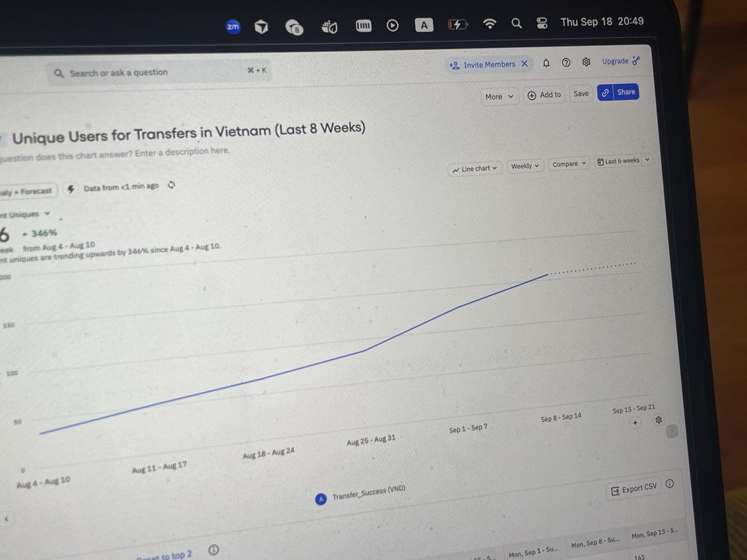The image size is (747, 560).
Task: Dismiss the Invite Members prompt with the X
Action: [524, 63]
